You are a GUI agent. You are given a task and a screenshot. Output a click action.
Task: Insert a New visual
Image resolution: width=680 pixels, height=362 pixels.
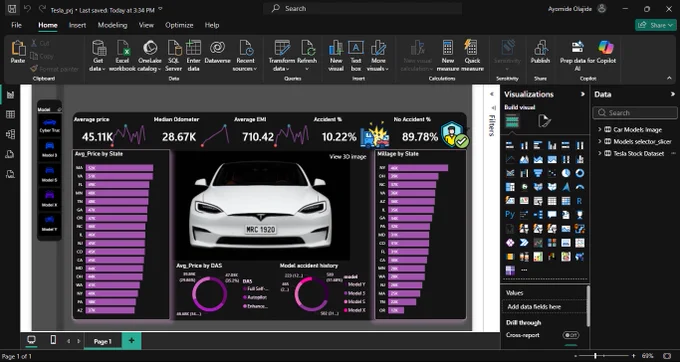click(x=336, y=55)
